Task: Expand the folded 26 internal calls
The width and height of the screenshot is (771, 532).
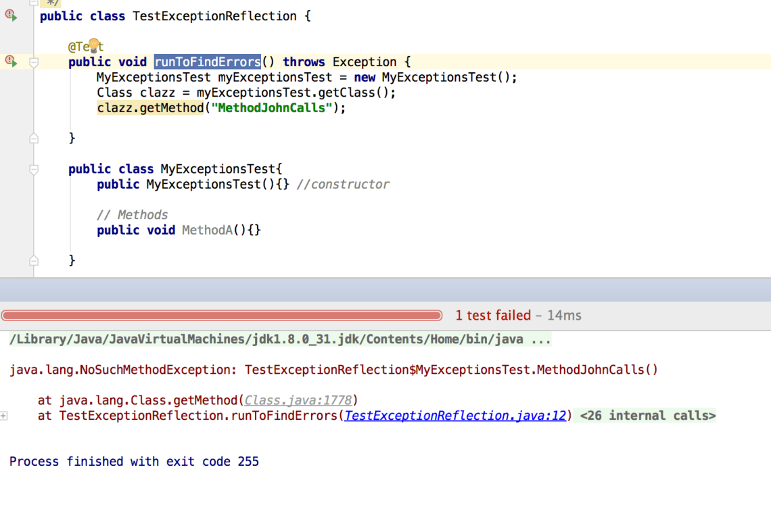Action: [647, 416]
